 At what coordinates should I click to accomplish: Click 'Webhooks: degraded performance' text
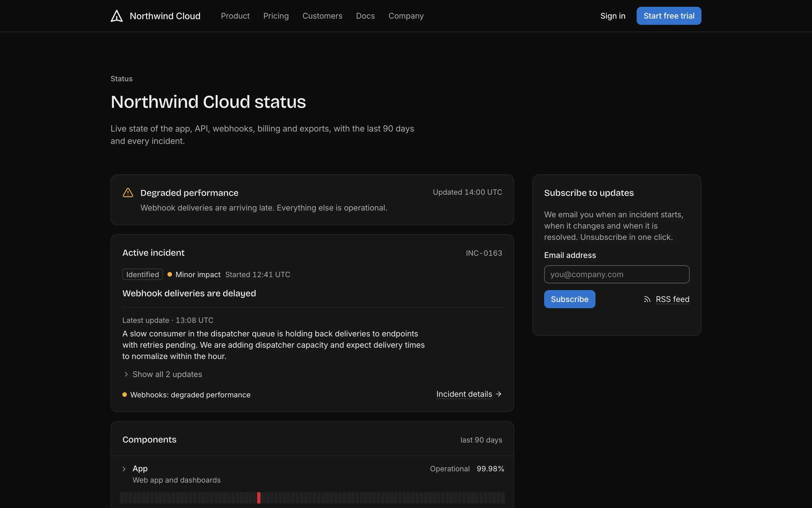pos(190,395)
